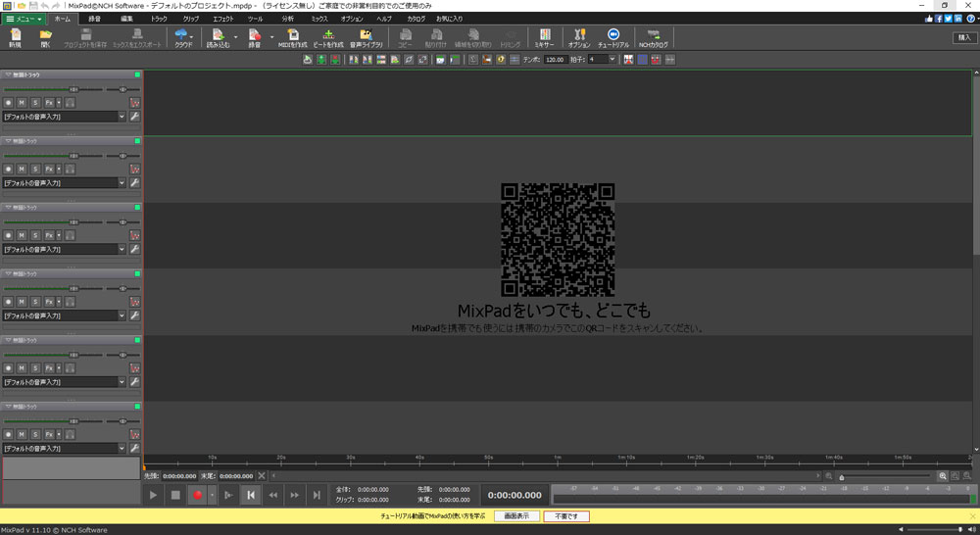Solo the first track with S
980x535 pixels.
pos(35,103)
